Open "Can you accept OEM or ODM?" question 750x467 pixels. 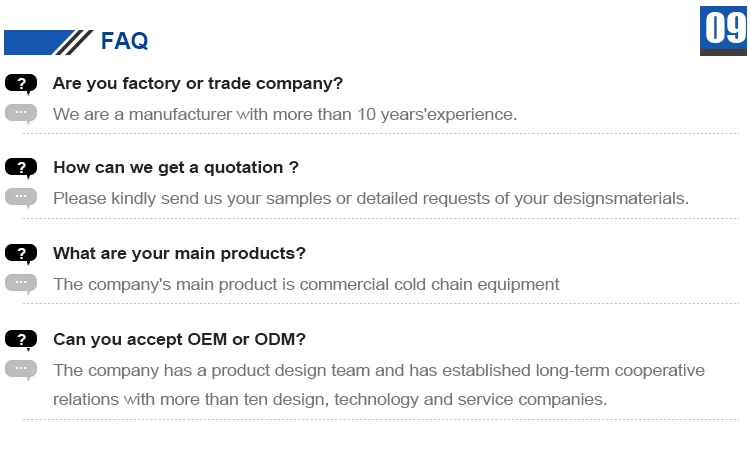[x=179, y=339]
